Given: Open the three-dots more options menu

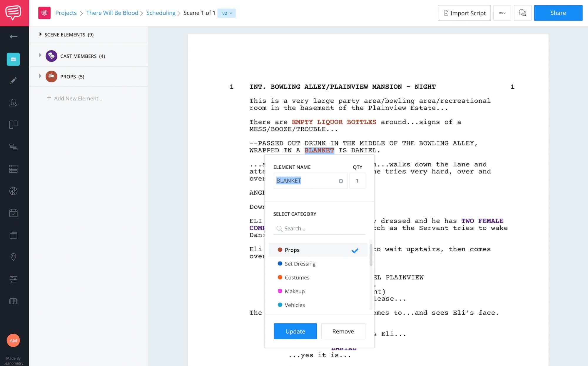Looking at the screenshot, I should point(502,13).
